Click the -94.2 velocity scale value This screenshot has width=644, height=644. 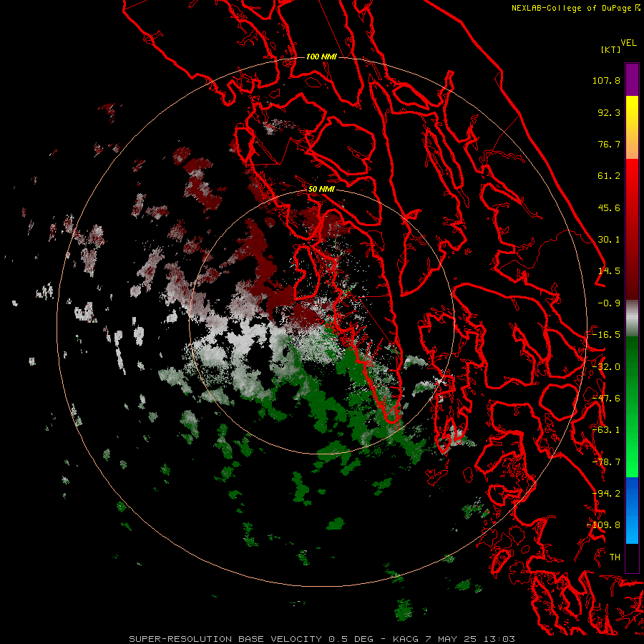(606, 494)
